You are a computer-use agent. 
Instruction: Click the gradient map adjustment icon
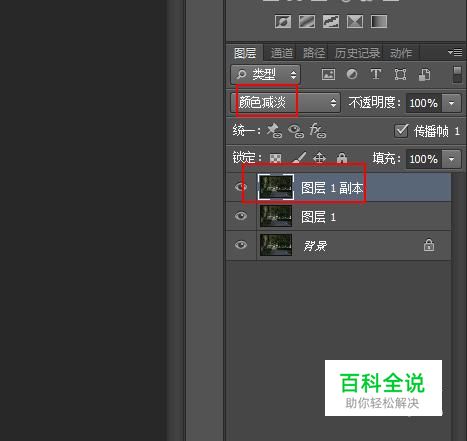[379, 22]
